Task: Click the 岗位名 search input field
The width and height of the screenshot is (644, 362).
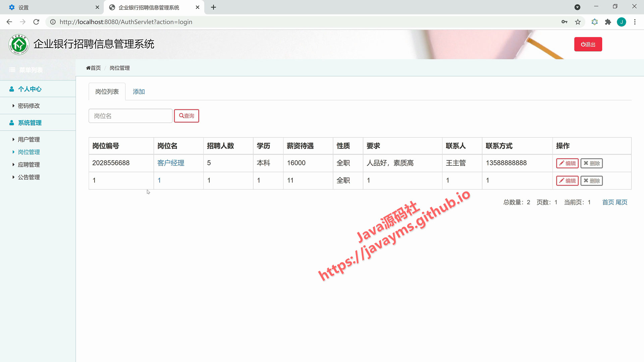Action: 130,116
